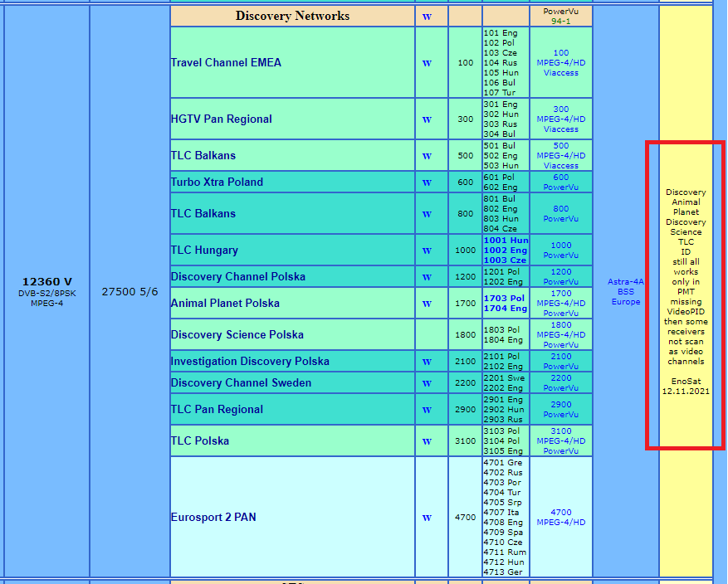The height and width of the screenshot is (584, 728).
Task: Click the 1800 MPEG-4/HD PowerVu entry
Action: coord(561,334)
